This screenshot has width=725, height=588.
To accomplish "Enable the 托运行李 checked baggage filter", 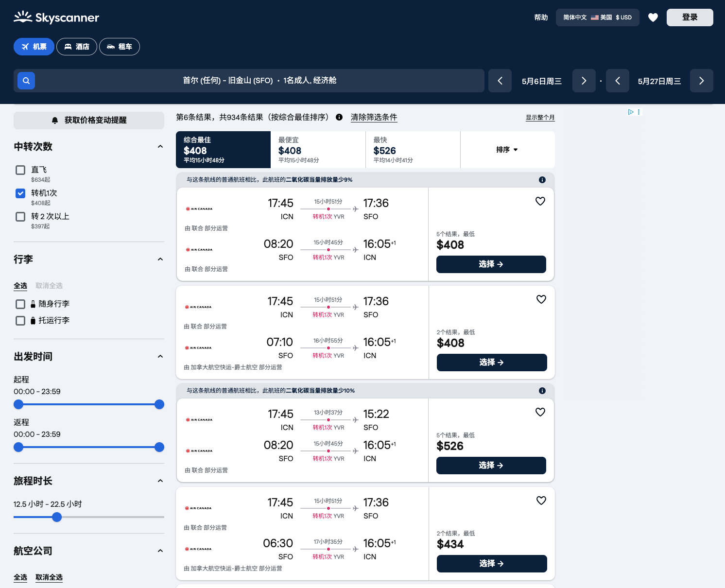I will point(20,321).
